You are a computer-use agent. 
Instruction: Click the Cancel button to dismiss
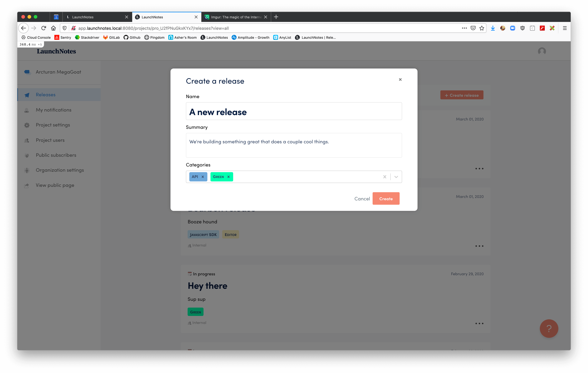(362, 198)
